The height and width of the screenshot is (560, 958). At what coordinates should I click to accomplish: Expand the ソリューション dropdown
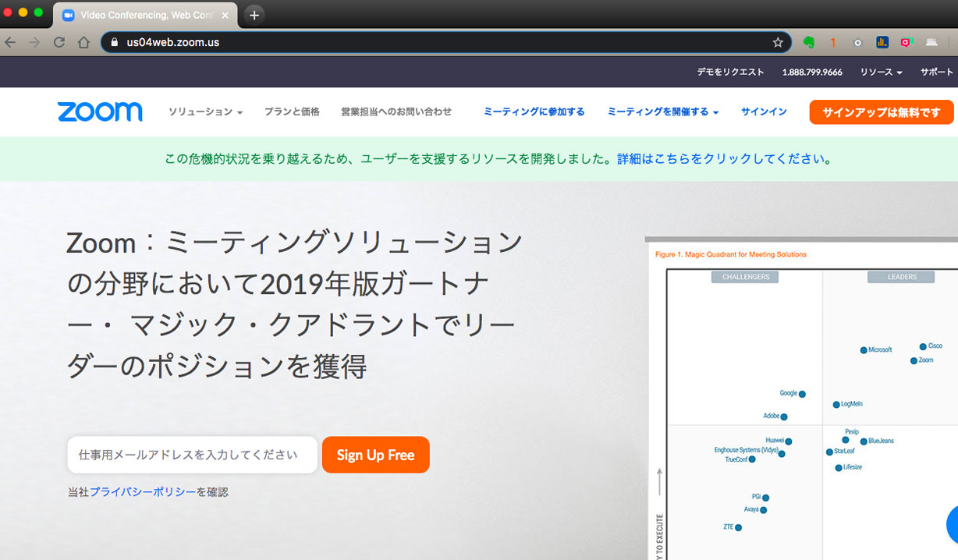pos(205,112)
